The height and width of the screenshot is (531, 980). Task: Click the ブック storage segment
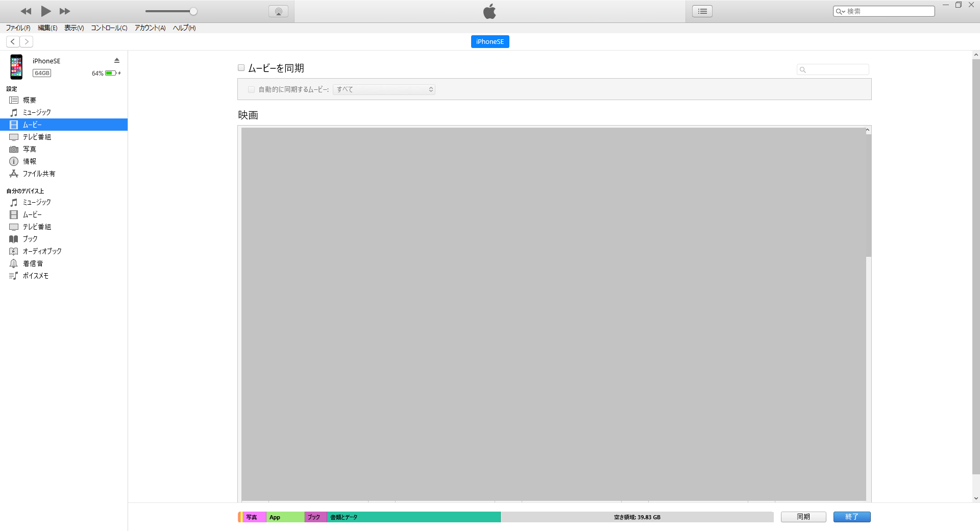[316, 517]
